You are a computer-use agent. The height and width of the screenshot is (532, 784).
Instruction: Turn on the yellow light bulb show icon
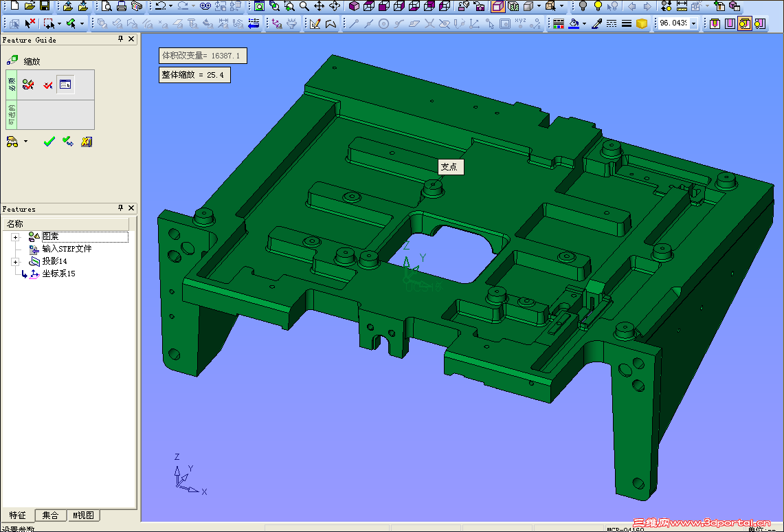[598, 6]
